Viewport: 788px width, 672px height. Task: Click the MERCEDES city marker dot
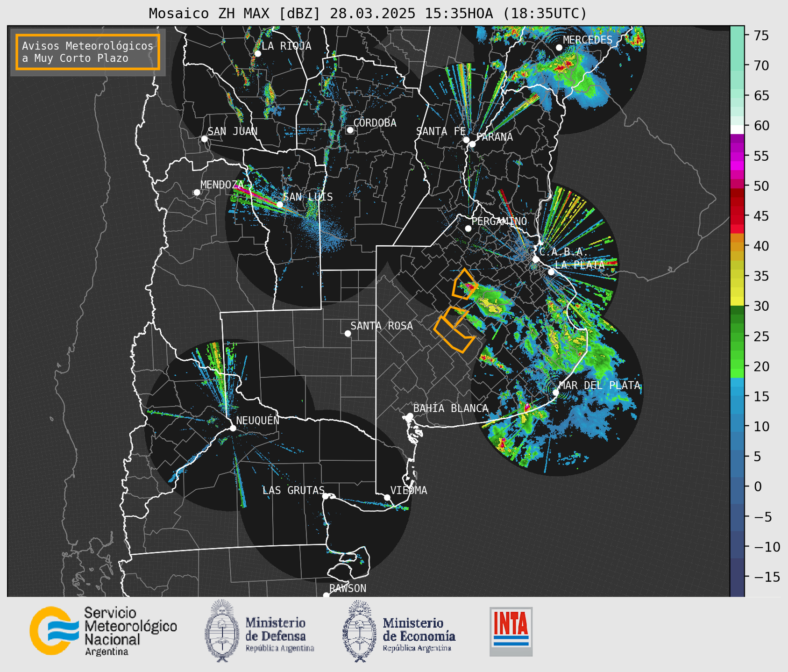559,48
